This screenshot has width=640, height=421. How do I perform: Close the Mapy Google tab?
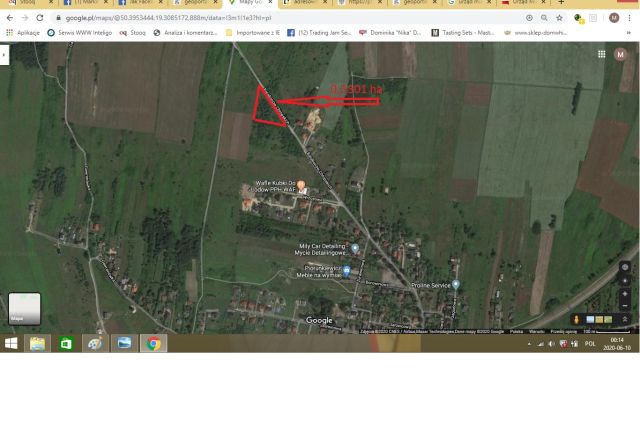pos(270,2)
